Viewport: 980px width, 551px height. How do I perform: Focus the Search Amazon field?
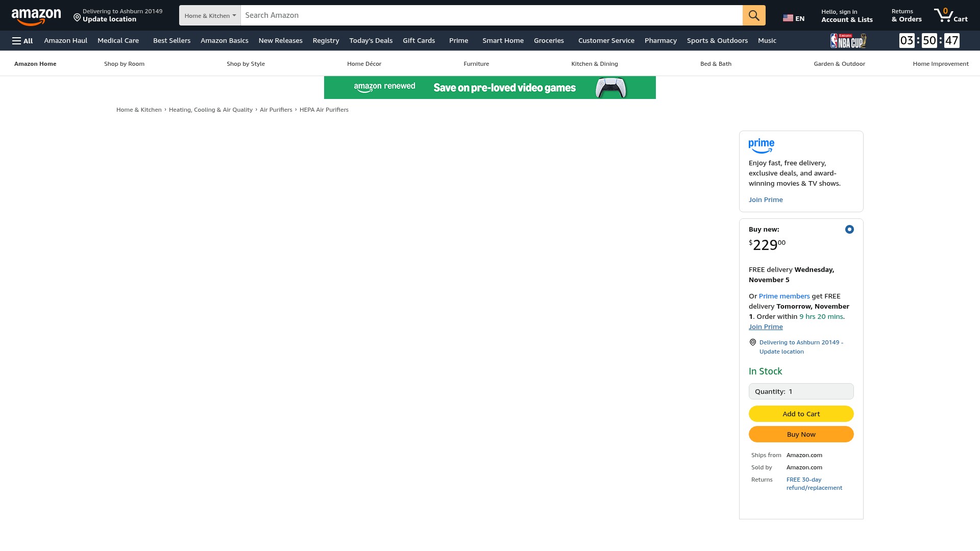(492, 15)
